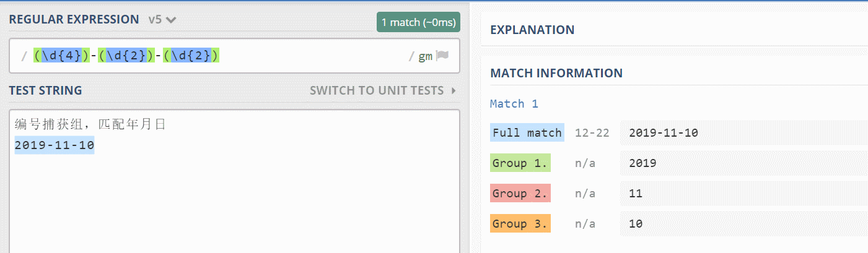Click the green "Group 1." label
Viewport: 868px width, 253px height.
click(x=520, y=163)
